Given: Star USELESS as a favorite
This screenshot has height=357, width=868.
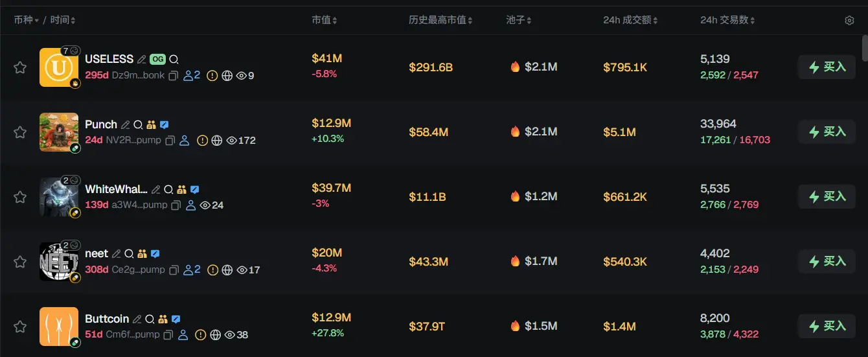Looking at the screenshot, I should coord(20,67).
